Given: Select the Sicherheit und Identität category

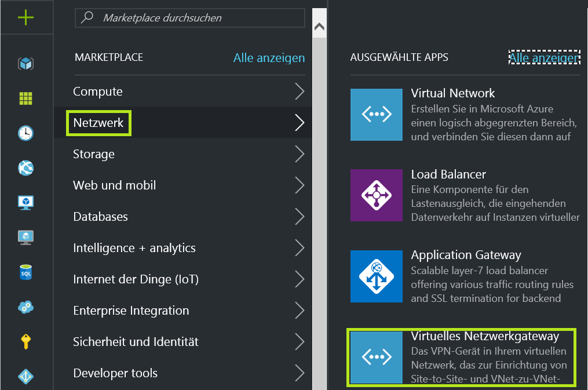Looking at the screenshot, I should click(136, 342).
